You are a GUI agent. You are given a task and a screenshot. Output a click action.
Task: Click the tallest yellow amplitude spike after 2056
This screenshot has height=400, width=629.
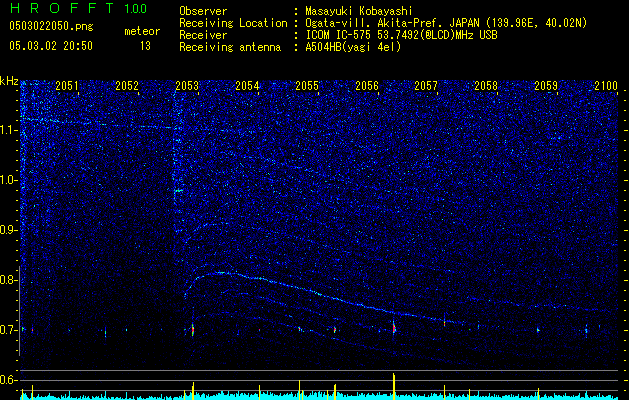[394, 386]
